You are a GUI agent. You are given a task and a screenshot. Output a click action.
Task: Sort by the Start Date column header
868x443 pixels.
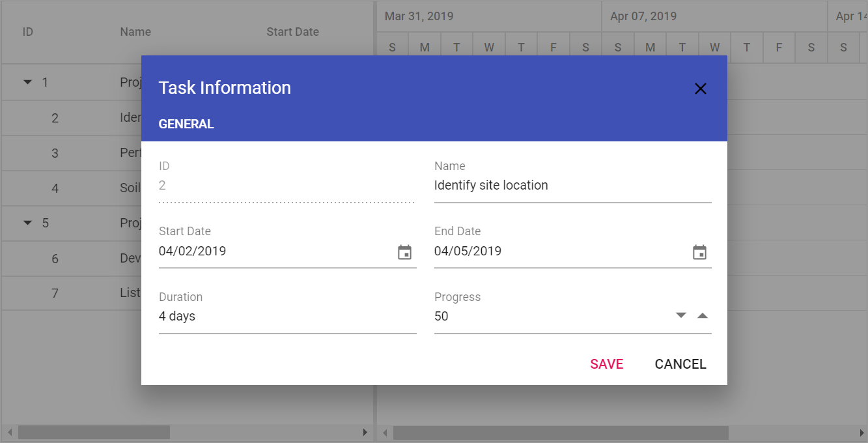pyautogui.click(x=292, y=32)
